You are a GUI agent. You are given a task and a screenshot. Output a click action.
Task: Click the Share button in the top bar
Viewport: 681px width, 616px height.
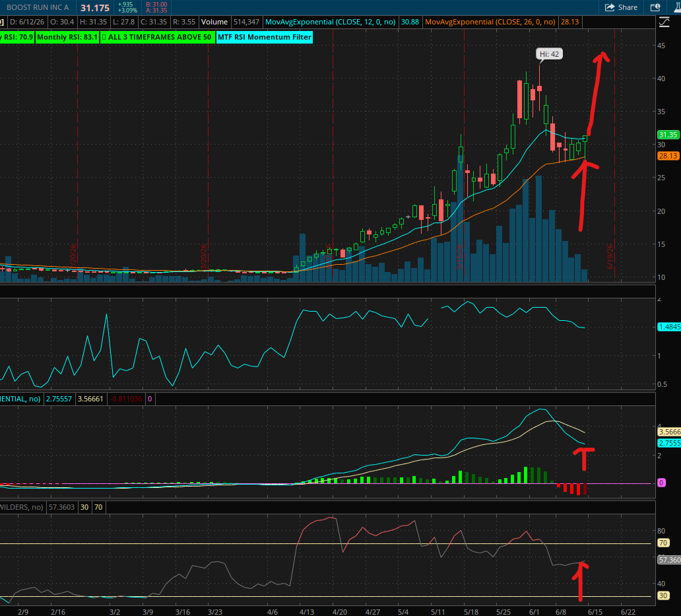621,7
